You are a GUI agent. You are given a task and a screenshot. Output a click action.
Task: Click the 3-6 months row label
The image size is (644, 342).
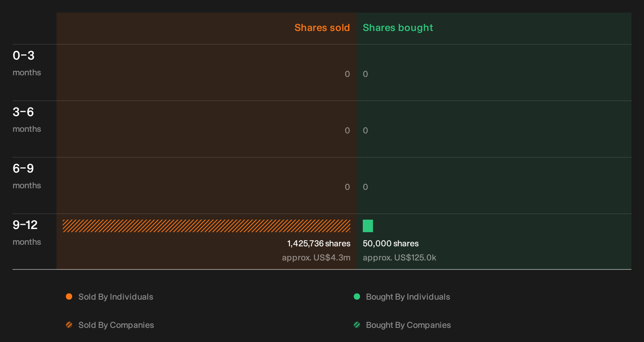27,120
